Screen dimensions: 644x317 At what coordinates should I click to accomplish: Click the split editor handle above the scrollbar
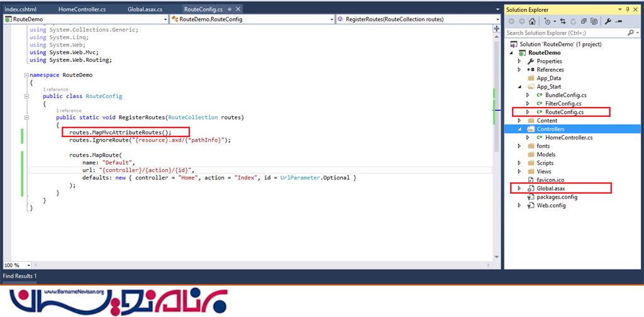(497, 29)
